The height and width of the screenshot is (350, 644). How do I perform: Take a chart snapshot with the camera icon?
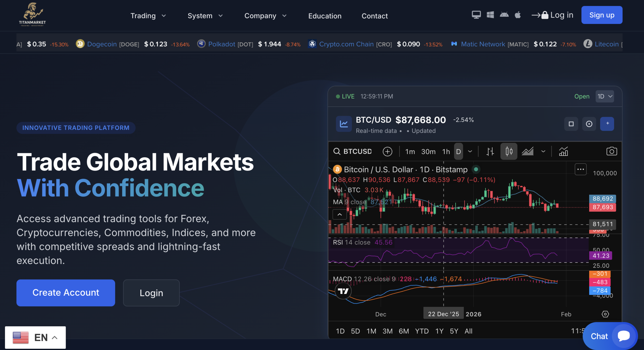coord(612,151)
